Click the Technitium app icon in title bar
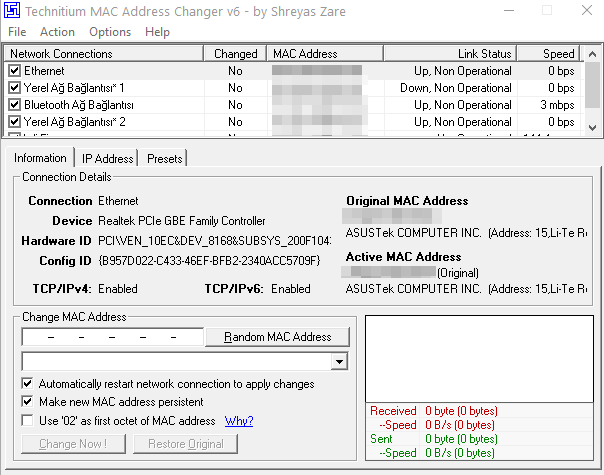Image resolution: width=604 pixels, height=475 pixels. 11,10
